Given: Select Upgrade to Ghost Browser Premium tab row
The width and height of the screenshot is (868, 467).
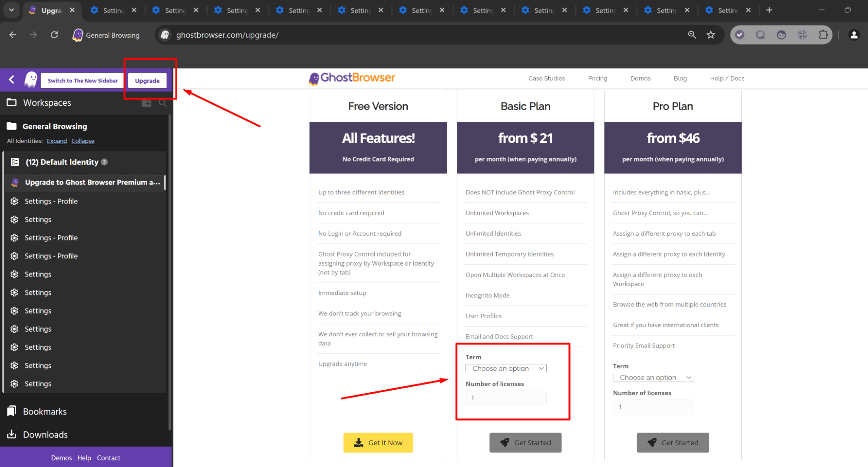Looking at the screenshot, I should click(x=85, y=182).
